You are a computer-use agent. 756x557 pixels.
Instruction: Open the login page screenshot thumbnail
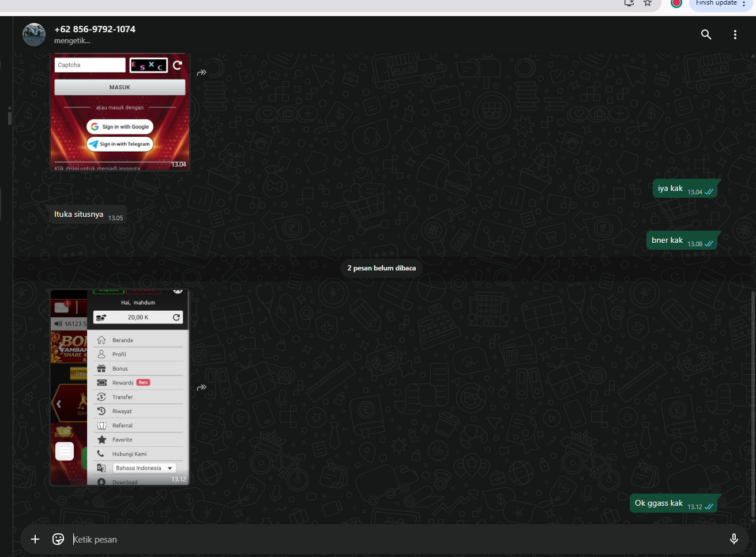(120, 112)
